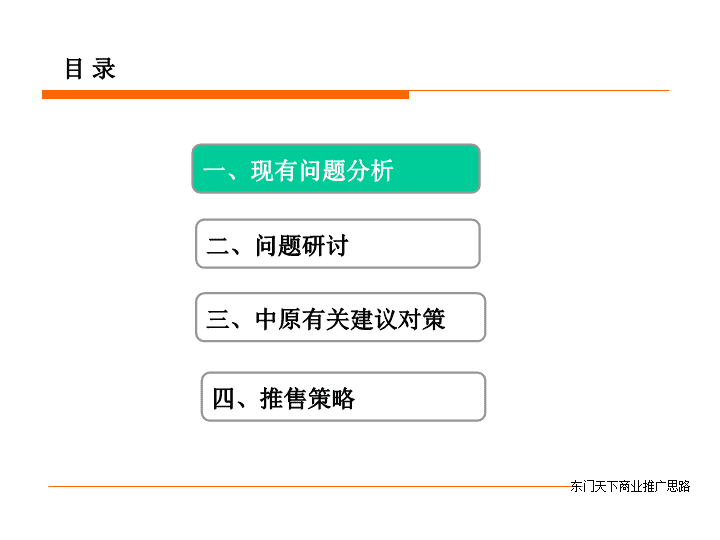Click the footer text 东门天下商业推广思路
720x540 pixels.
[x=630, y=486]
